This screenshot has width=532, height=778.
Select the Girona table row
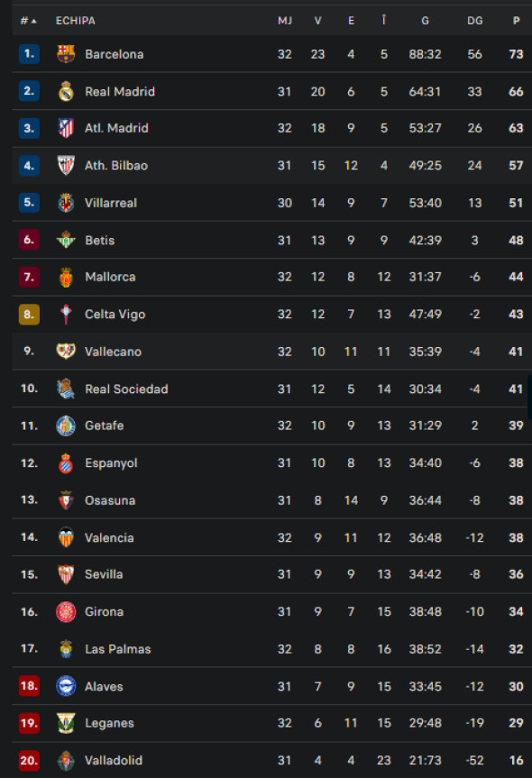click(x=271, y=611)
